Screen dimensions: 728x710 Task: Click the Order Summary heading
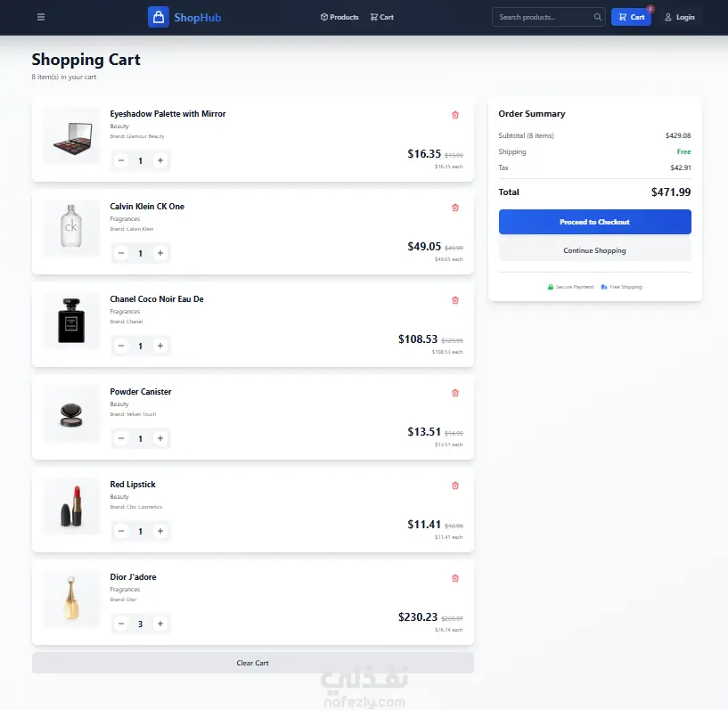(532, 114)
